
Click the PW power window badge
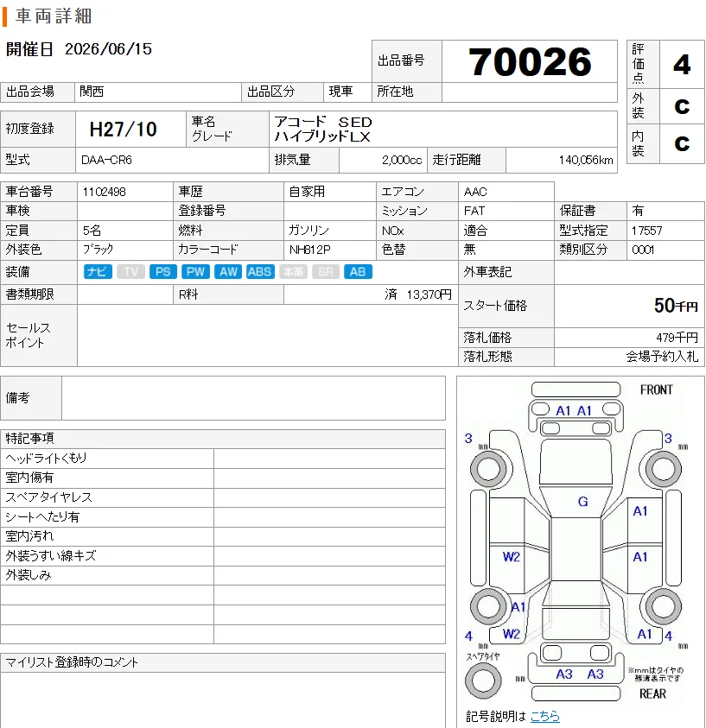(x=195, y=272)
